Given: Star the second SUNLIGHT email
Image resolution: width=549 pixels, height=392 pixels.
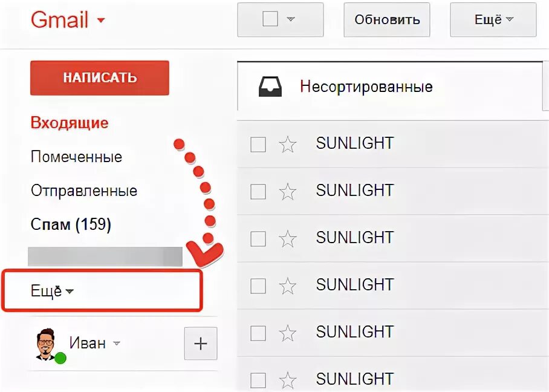Looking at the screenshot, I should pos(287,192).
